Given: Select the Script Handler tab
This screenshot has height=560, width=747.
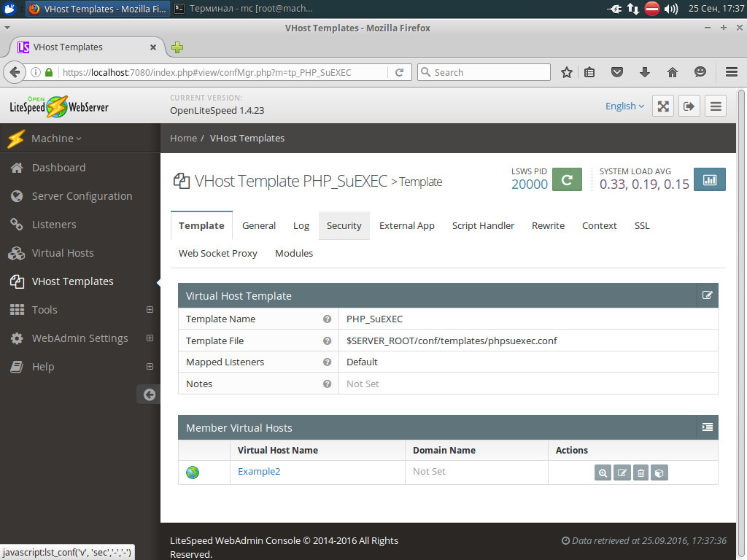Looking at the screenshot, I should [x=483, y=226].
